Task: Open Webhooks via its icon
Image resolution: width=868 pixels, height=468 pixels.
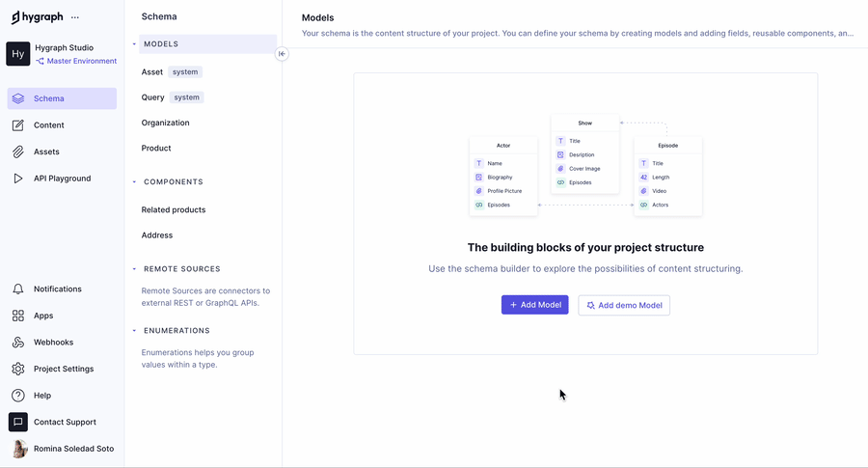Action: pyautogui.click(x=18, y=343)
